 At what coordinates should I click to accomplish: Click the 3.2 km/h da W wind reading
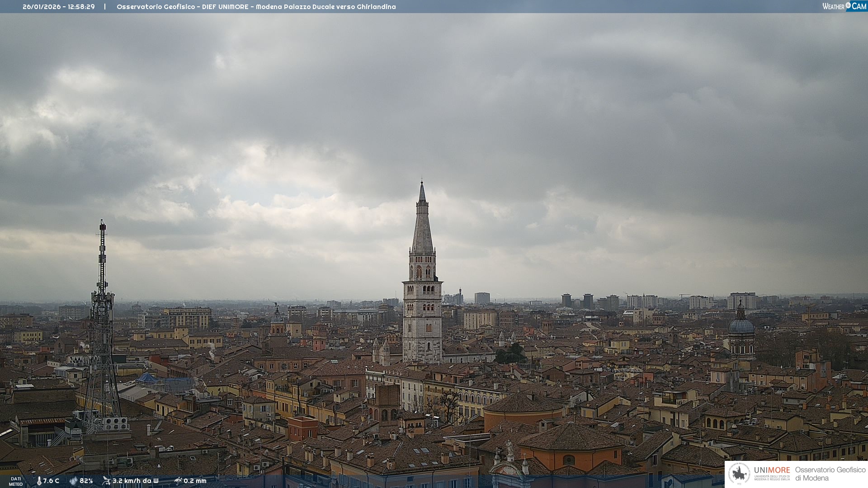tap(135, 481)
